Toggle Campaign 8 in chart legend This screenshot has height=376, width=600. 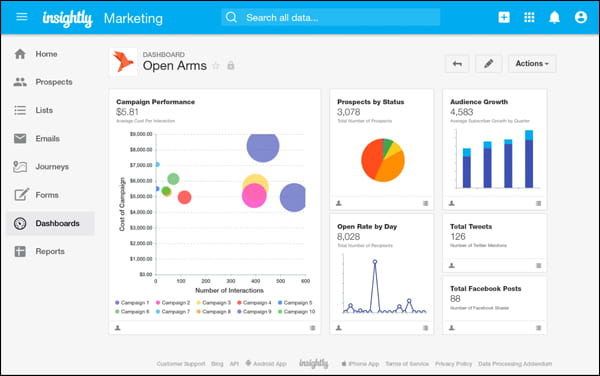[214, 312]
